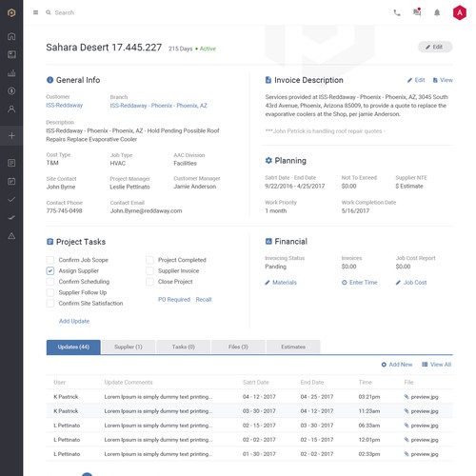
Task: Click the Update Comments column header
Action: point(129,383)
